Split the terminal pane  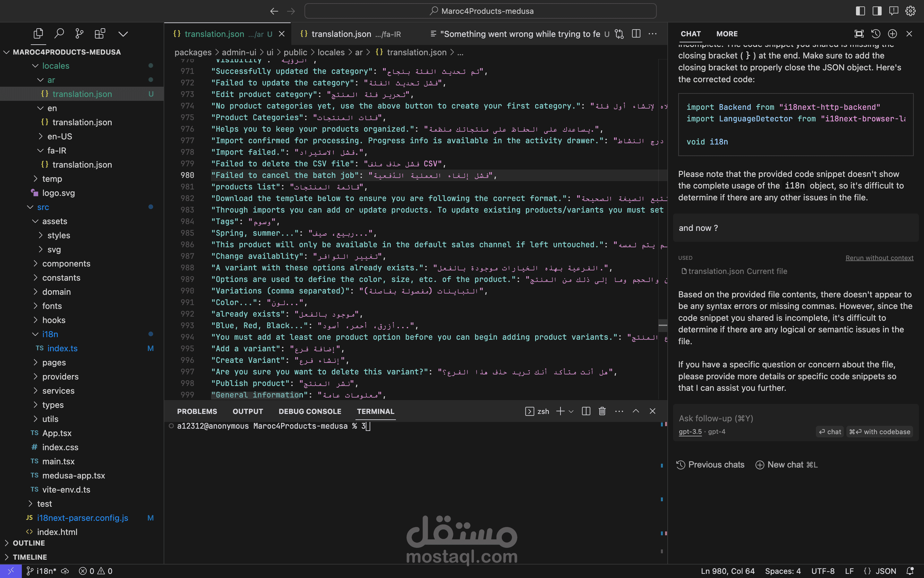click(x=586, y=411)
